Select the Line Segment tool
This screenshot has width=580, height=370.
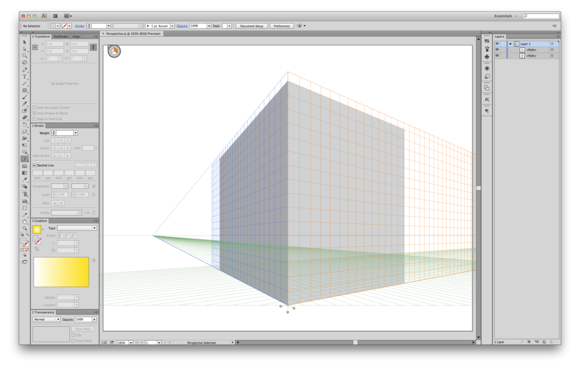point(25,84)
